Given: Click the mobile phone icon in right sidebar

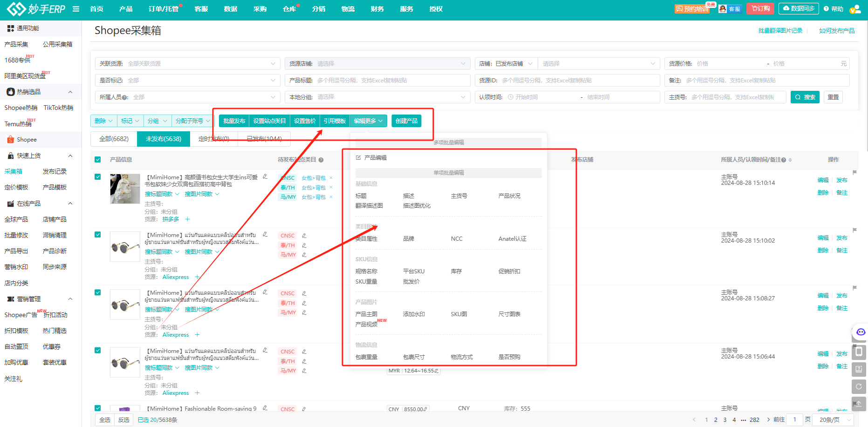Looking at the screenshot, I should (x=859, y=352).
